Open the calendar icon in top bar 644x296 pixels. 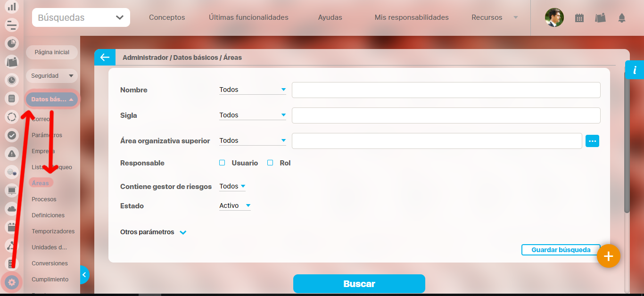(x=579, y=18)
